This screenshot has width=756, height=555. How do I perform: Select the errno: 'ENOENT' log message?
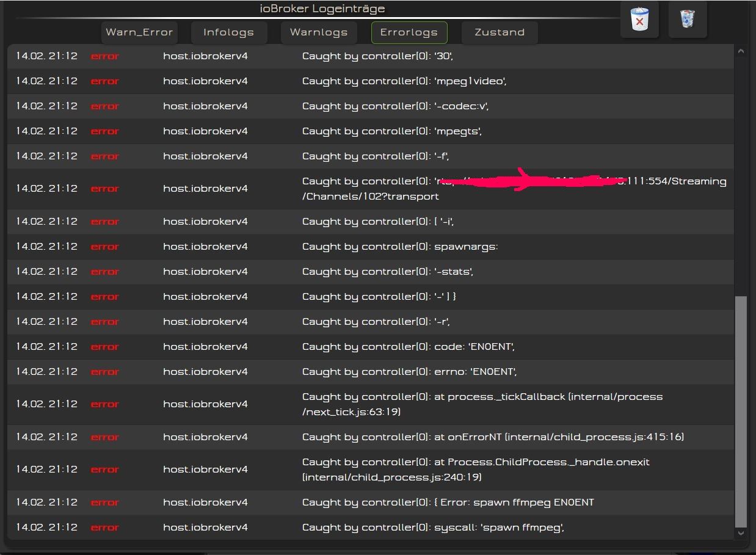[410, 372]
